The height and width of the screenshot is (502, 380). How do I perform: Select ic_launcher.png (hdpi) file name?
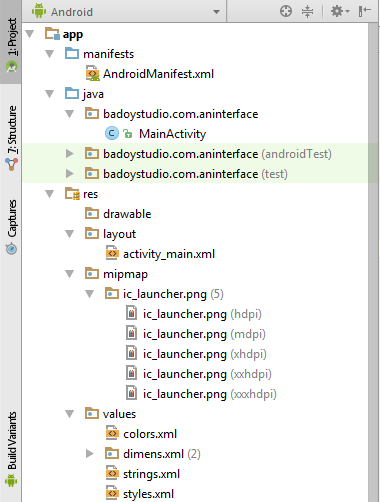[x=202, y=314]
